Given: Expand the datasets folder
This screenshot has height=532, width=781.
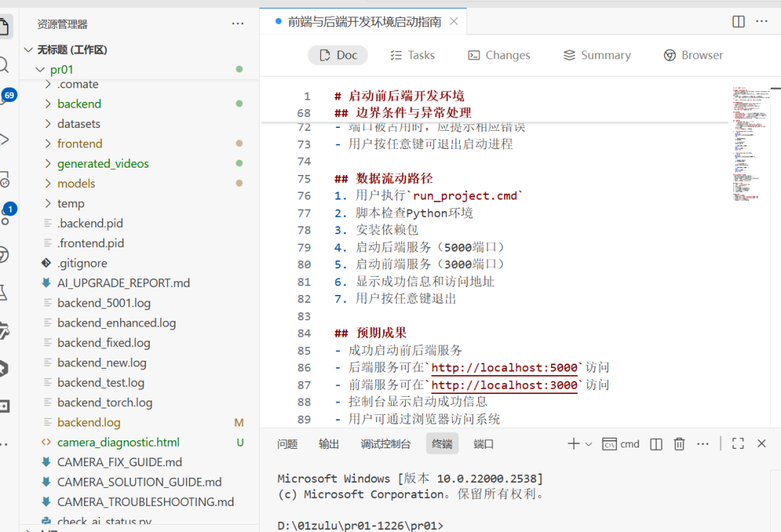Looking at the screenshot, I should (140, 124).
